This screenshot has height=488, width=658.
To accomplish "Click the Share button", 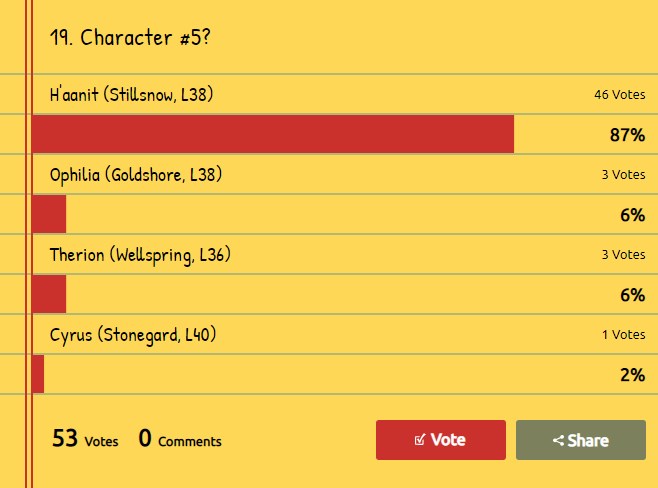I will click(x=581, y=440).
